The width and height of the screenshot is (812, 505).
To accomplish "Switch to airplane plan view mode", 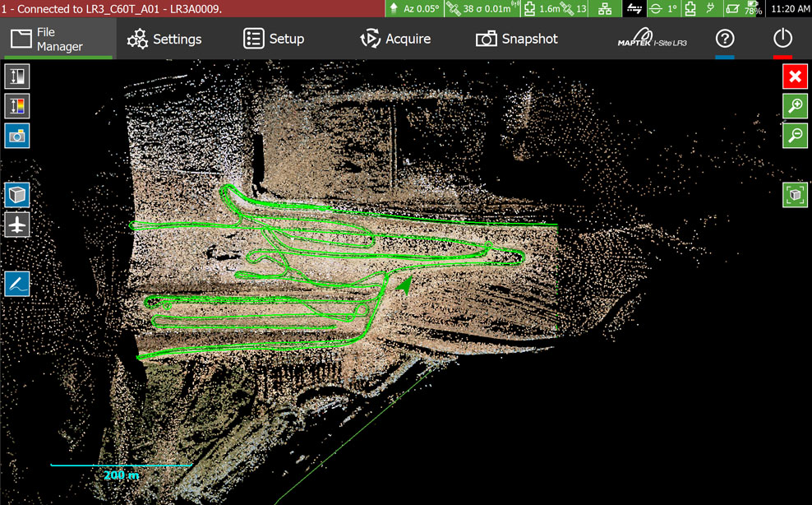I will pos(17,225).
